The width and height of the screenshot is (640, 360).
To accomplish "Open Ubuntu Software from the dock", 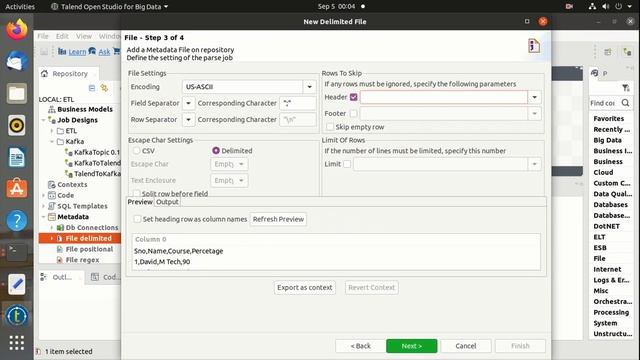I will point(17,189).
